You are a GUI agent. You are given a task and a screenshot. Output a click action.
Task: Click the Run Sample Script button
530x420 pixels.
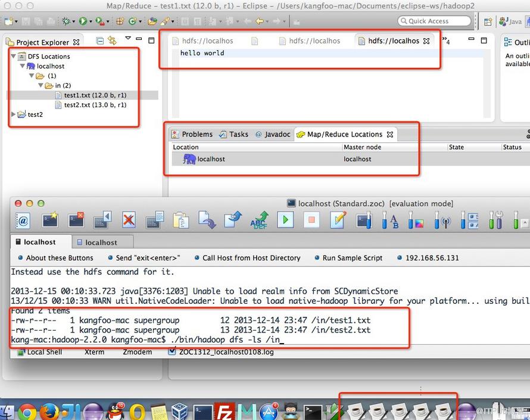pos(349,258)
